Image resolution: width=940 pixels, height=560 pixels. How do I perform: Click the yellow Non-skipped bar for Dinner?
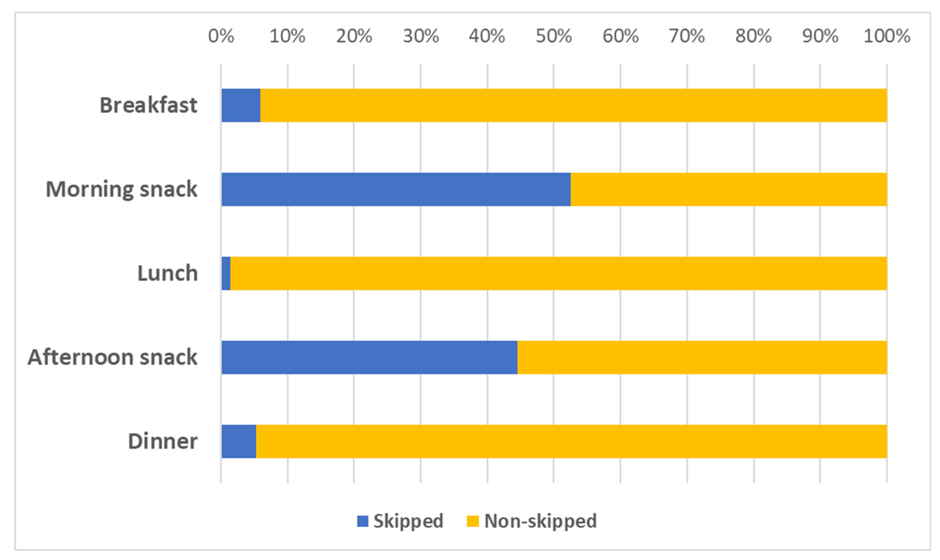click(571, 441)
